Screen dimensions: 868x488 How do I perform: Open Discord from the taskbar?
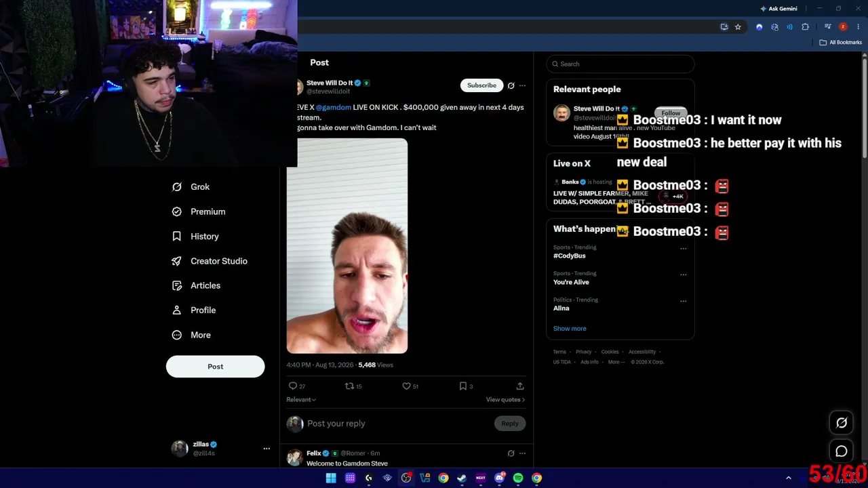(500, 478)
